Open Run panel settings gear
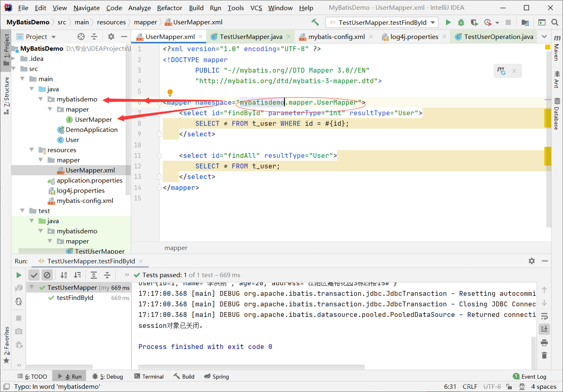 532,261
